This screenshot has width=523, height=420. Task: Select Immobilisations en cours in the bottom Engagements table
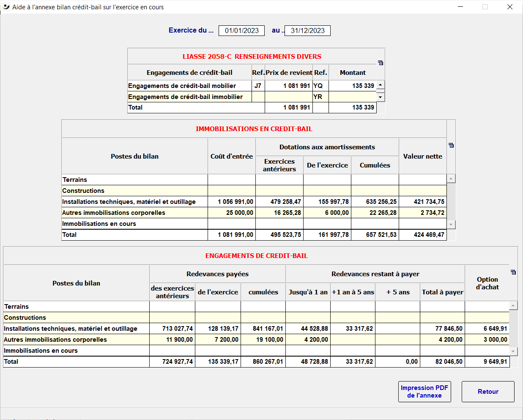tap(41, 351)
